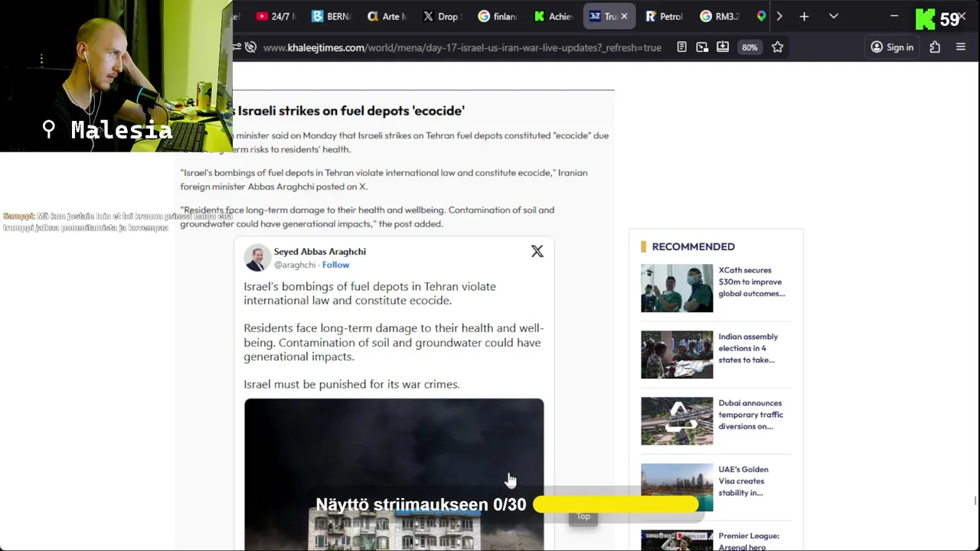Click the Malesia location label on webcam
Screen dimensions: 980x551
(122, 130)
